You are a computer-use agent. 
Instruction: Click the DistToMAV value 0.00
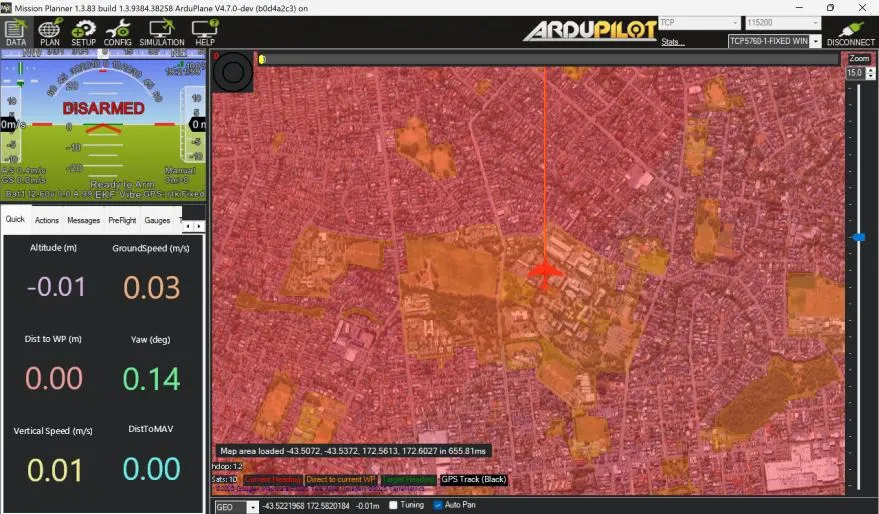coord(151,469)
